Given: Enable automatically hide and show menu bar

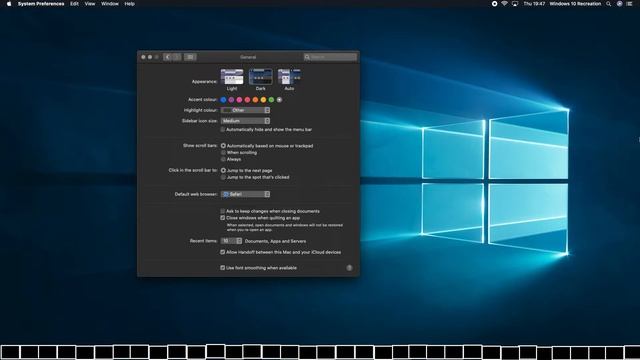Looking at the screenshot, I should tap(223, 129).
